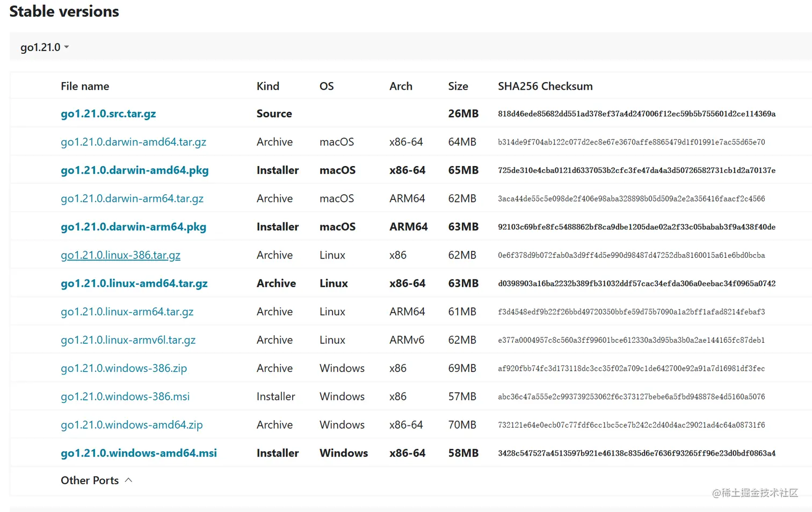Click the Stable versions heading

[64, 11]
